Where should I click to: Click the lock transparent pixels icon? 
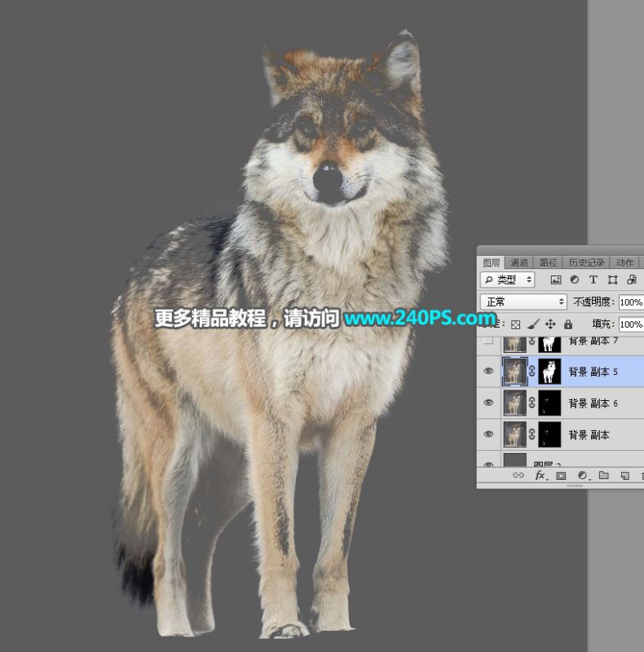[516, 324]
